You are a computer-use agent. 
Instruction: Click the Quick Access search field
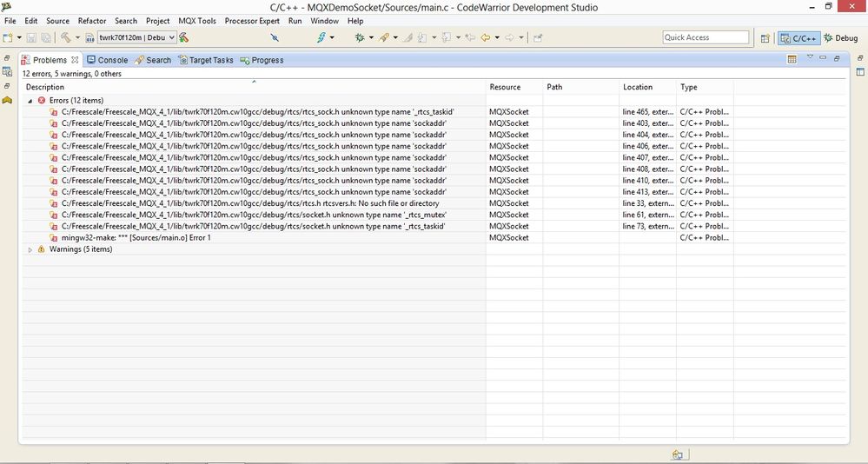[706, 37]
